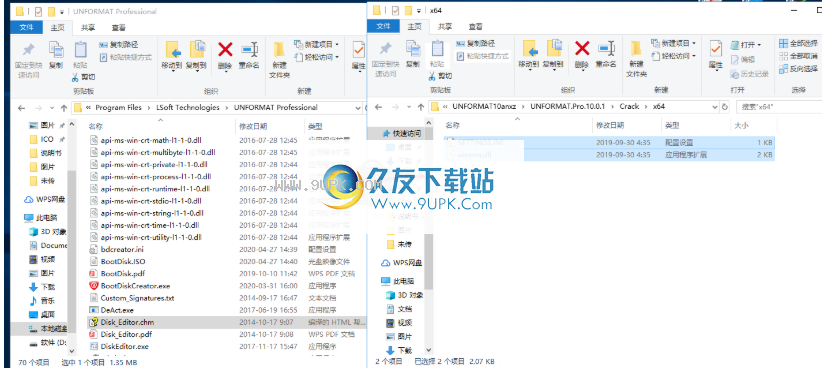Open 轻松访问 dropdown in UNFORMAT Professional window
This screenshot has height=375, width=822.
(316, 57)
